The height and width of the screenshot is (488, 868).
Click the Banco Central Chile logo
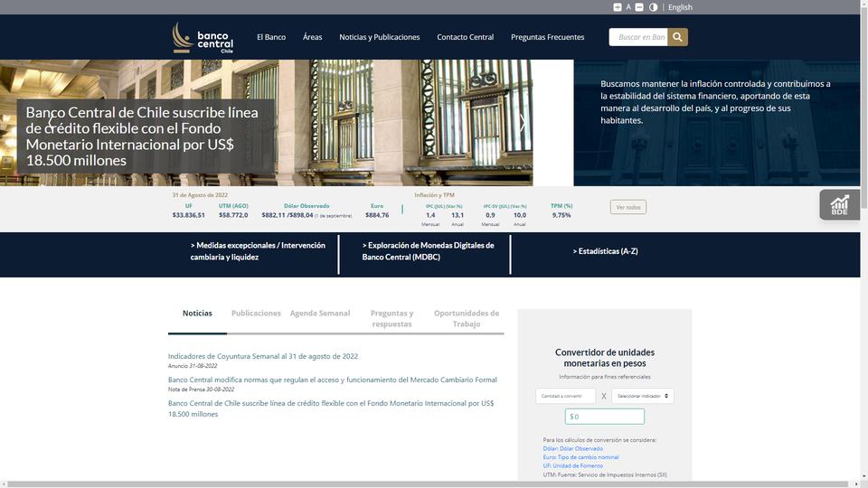(203, 37)
